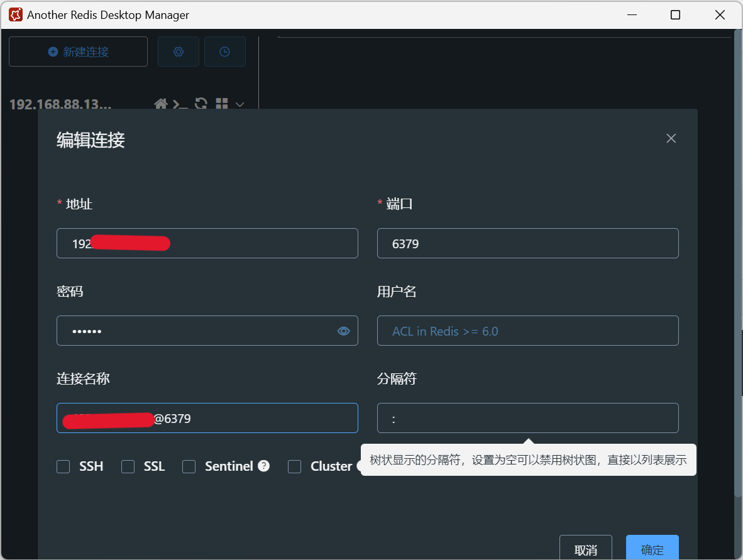743x560 pixels.
Task: Toggle the Sentinel checkbox
Action: click(189, 466)
